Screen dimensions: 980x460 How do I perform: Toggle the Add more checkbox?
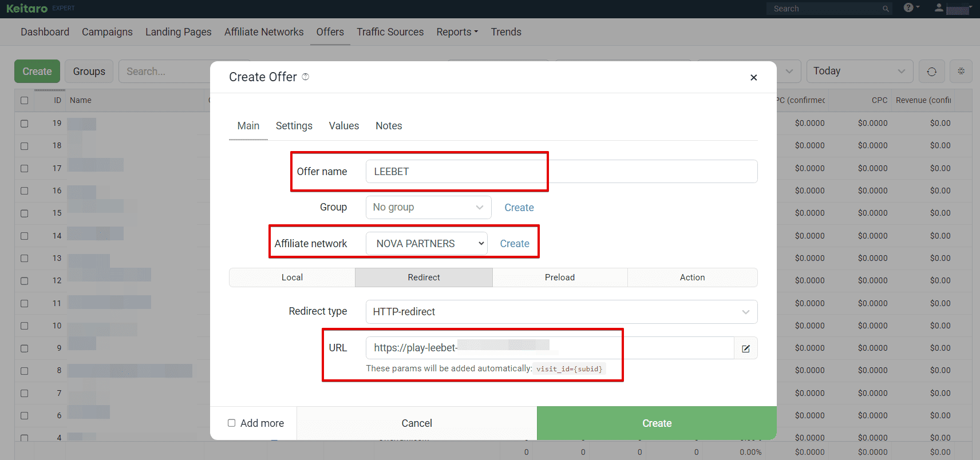[x=232, y=423]
